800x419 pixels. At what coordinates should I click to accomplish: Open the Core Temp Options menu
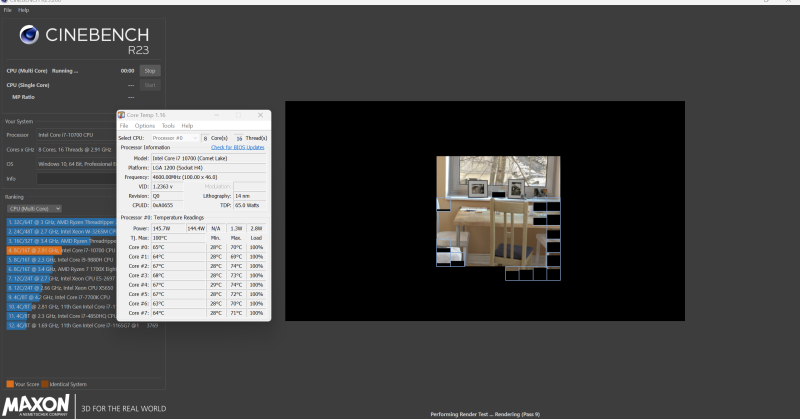pyautogui.click(x=145, y=126)
